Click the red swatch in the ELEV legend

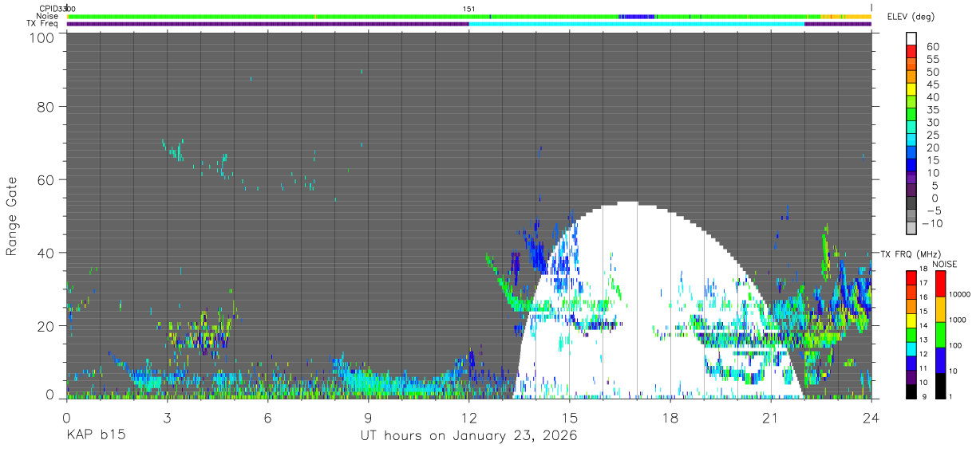pos(911,50)
